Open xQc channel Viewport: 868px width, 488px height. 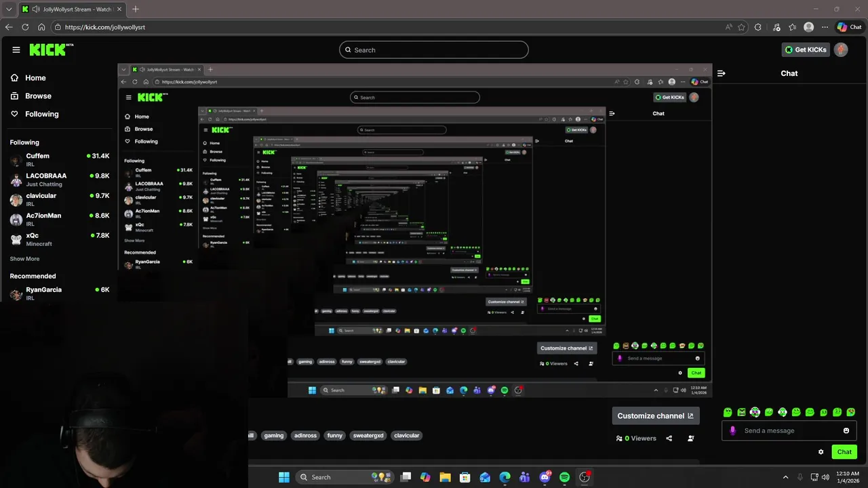(x=60, y=239)
